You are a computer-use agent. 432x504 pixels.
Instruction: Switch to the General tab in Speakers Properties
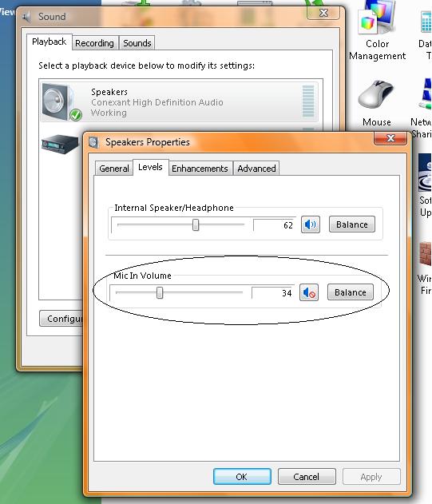(114, 169)
